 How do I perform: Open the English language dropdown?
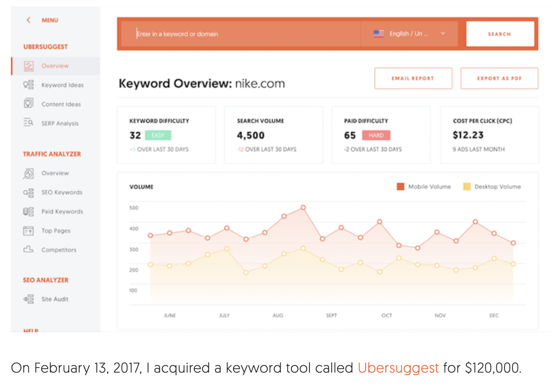[409, 34]
